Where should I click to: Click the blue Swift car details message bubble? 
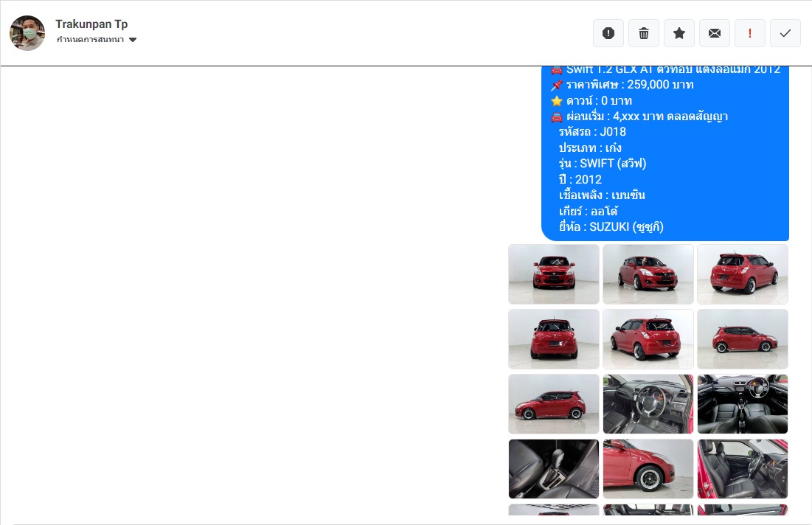pyautogui.click(x=665, y=154)
